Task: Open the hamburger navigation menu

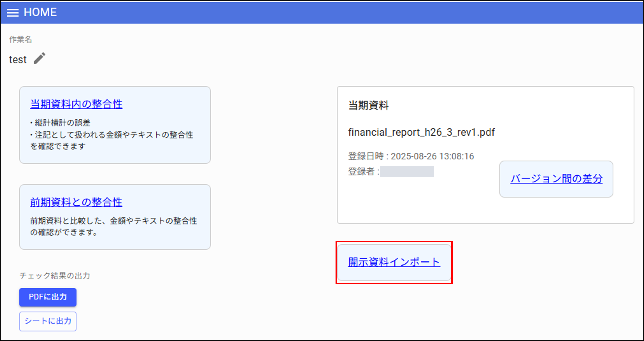Action: point(12,12)
